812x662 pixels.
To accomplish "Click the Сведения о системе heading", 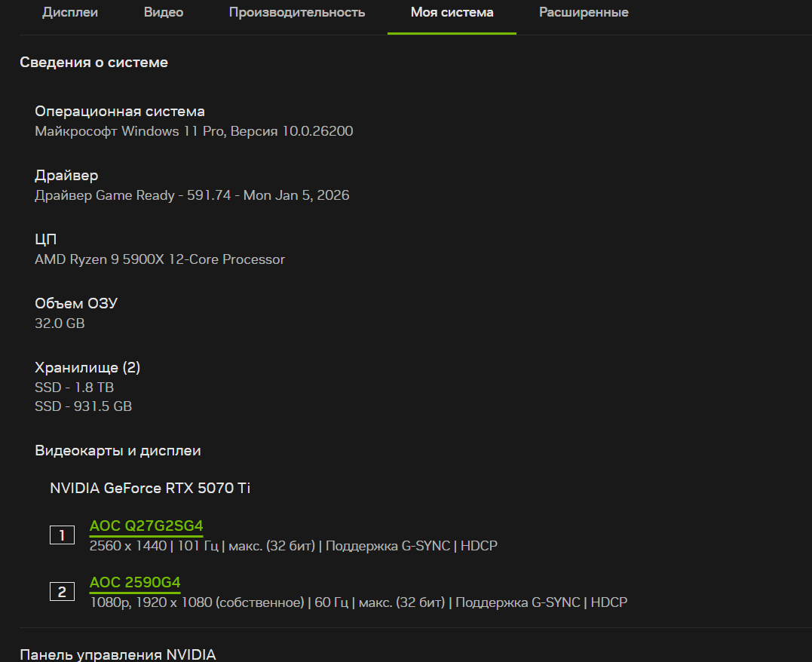I will tap(93, 63).
